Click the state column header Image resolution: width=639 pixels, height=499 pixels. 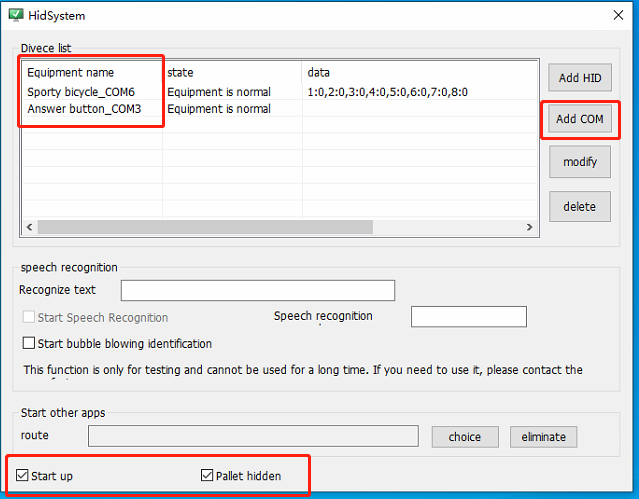181,73
